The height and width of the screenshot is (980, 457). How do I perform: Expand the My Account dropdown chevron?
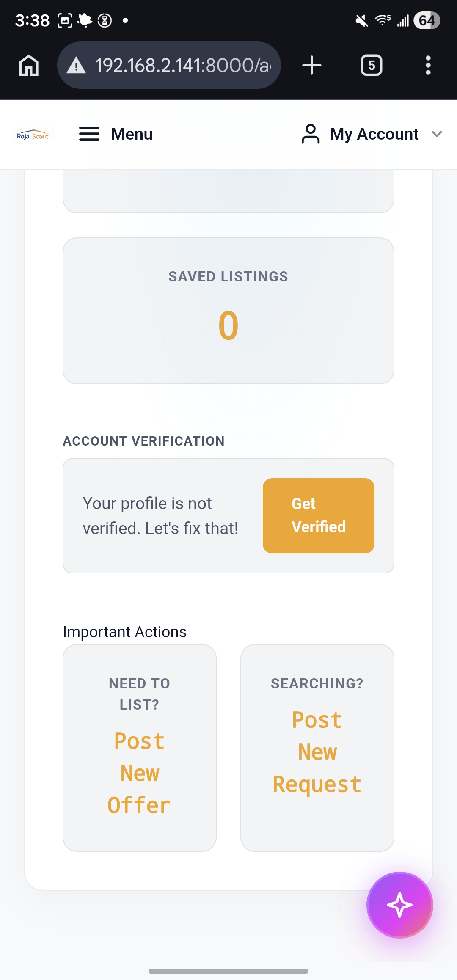click(x=437, y=134)
